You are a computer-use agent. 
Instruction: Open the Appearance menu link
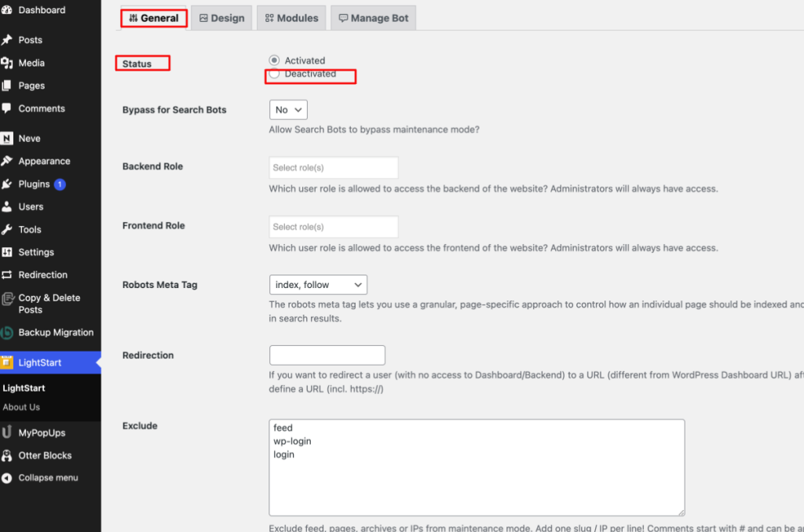(x=44, y=161)
